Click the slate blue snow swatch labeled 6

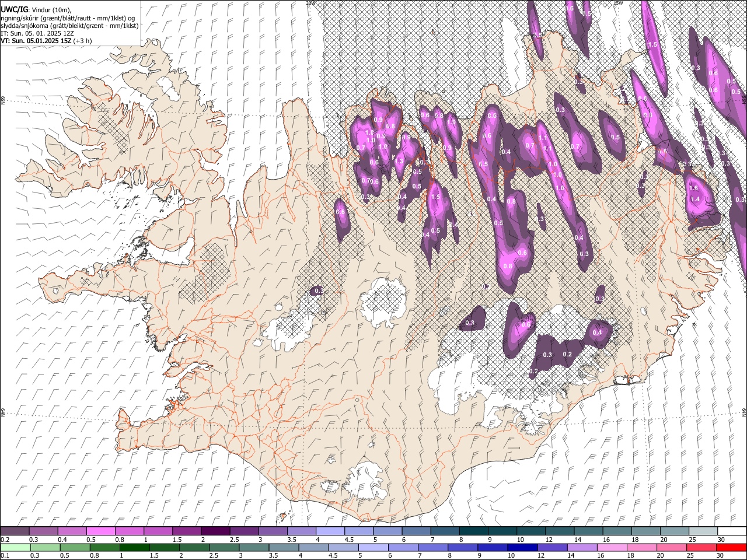416,531
